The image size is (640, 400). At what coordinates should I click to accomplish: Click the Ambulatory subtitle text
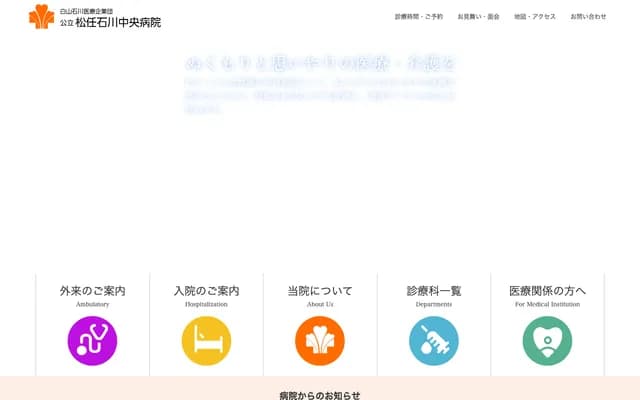tap(92, 304)
